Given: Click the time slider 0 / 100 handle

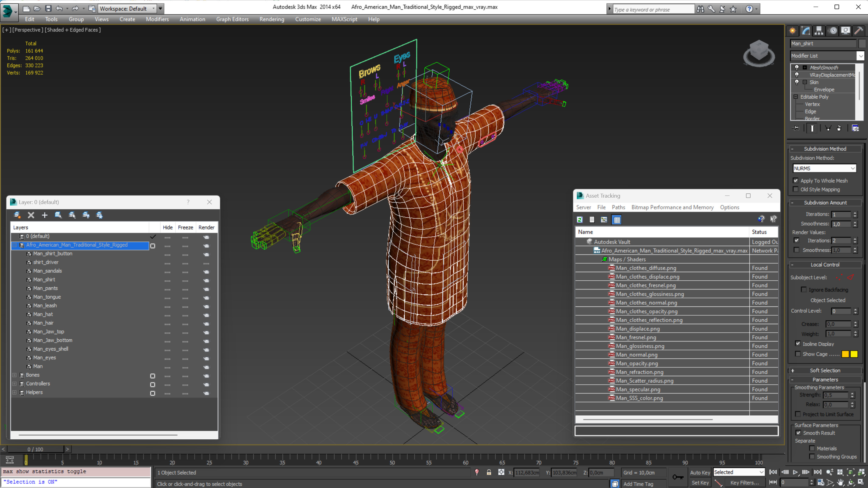Looking at the screenshot, I should click(35, 449).
